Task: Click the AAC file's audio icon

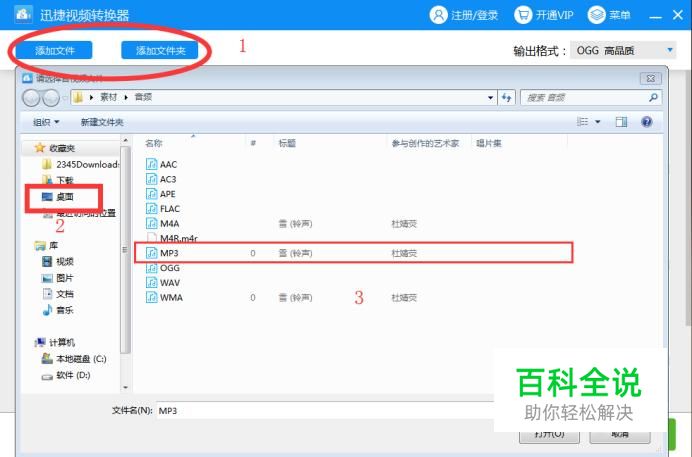Action: pos(151,165)
